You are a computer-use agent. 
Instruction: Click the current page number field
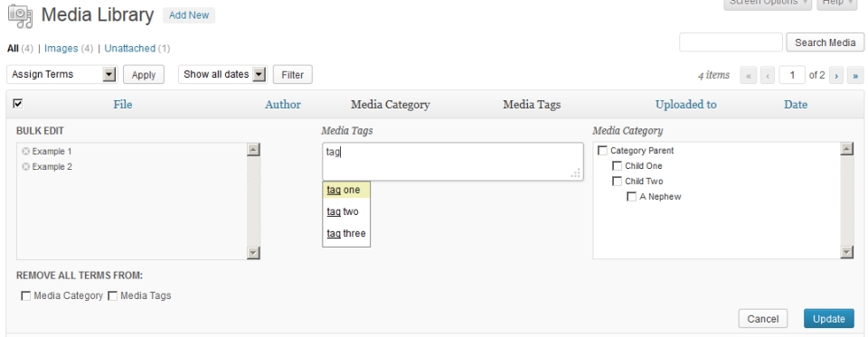tap(792, 75)
